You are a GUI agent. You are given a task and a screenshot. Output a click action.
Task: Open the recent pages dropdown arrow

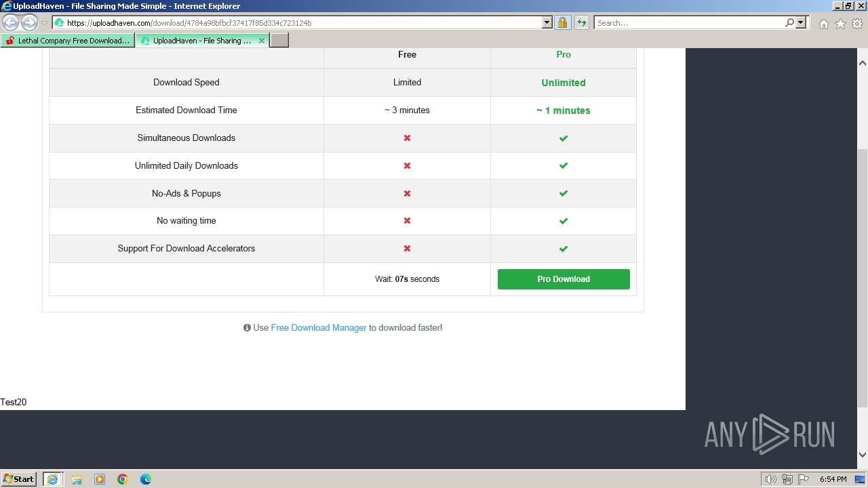click(x=44, y=23)
